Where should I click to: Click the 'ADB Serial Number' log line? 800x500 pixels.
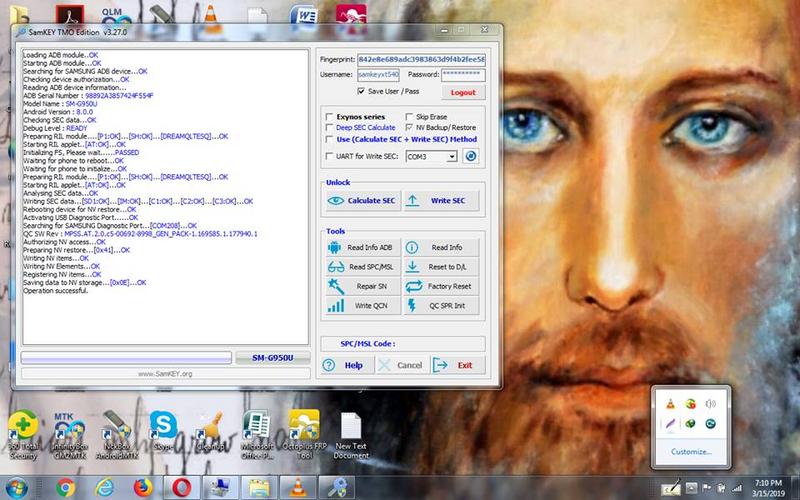(x=88, y=96)
